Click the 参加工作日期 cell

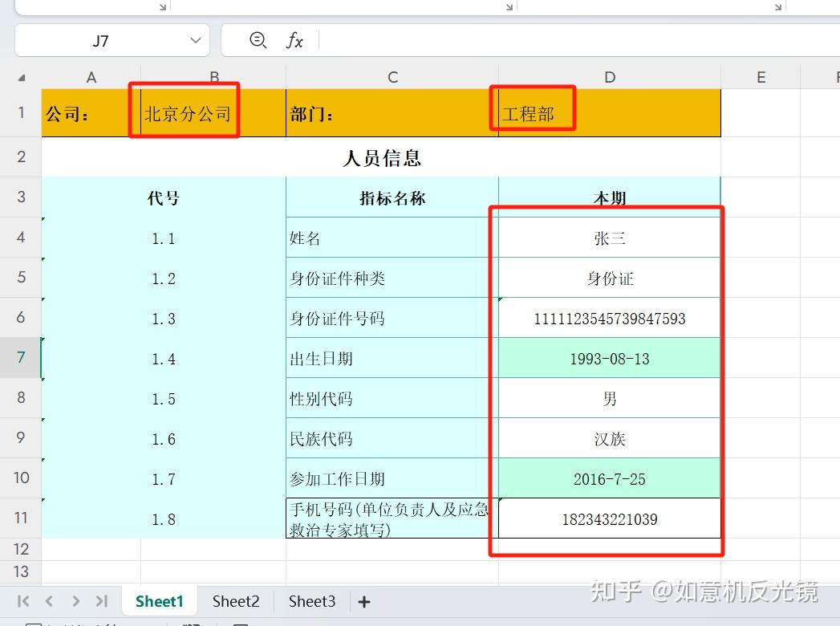(392, 478)
